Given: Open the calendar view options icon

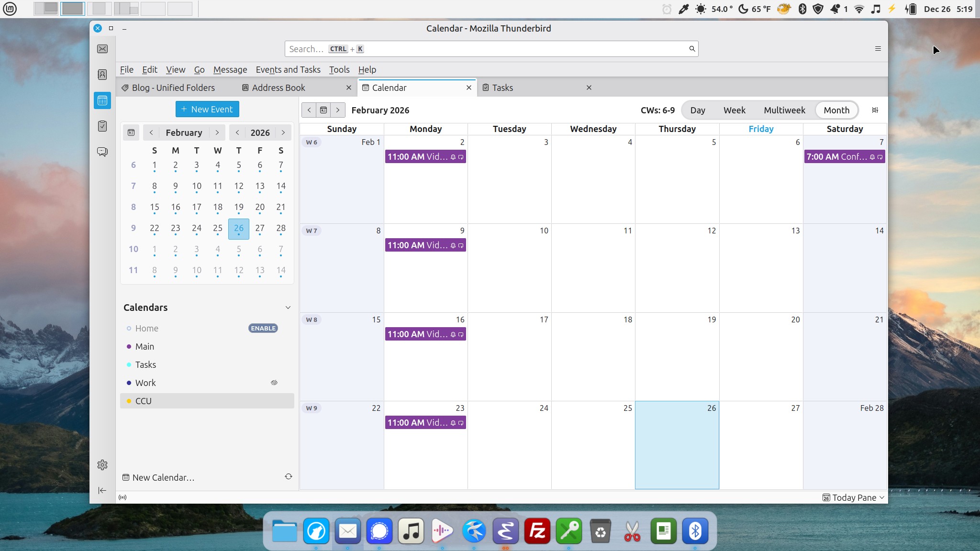Looking at the screenshot, I should tap(875, 110).
